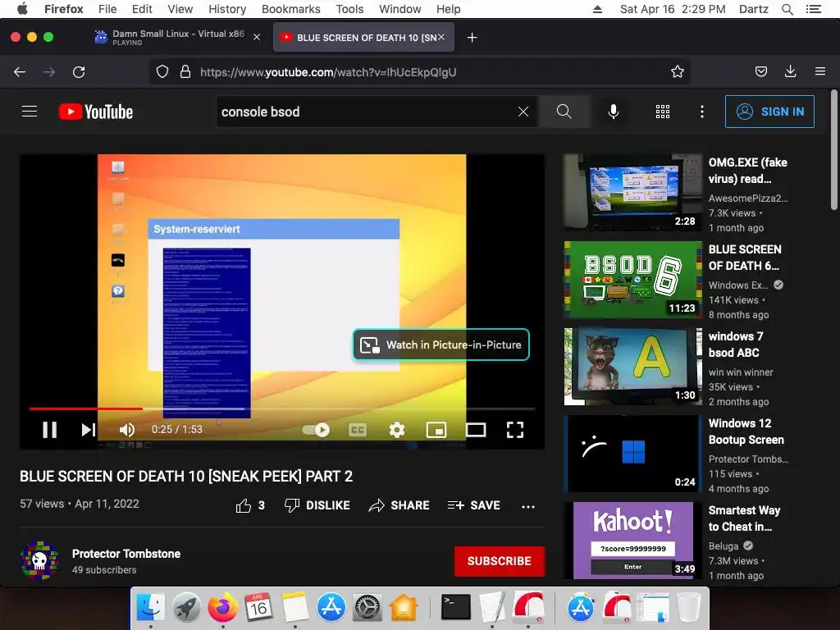Pause the video playback
This screenshot has height=630, width=840.
point(50,430)
